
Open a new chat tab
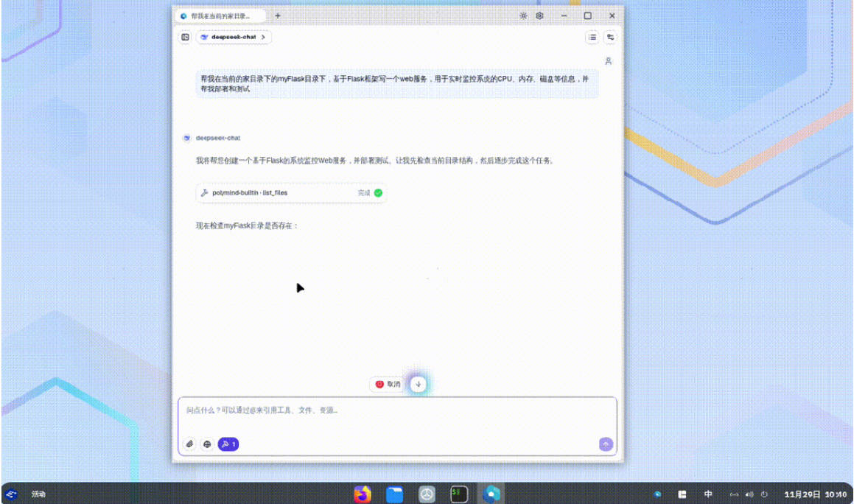(x=278, y=15)
